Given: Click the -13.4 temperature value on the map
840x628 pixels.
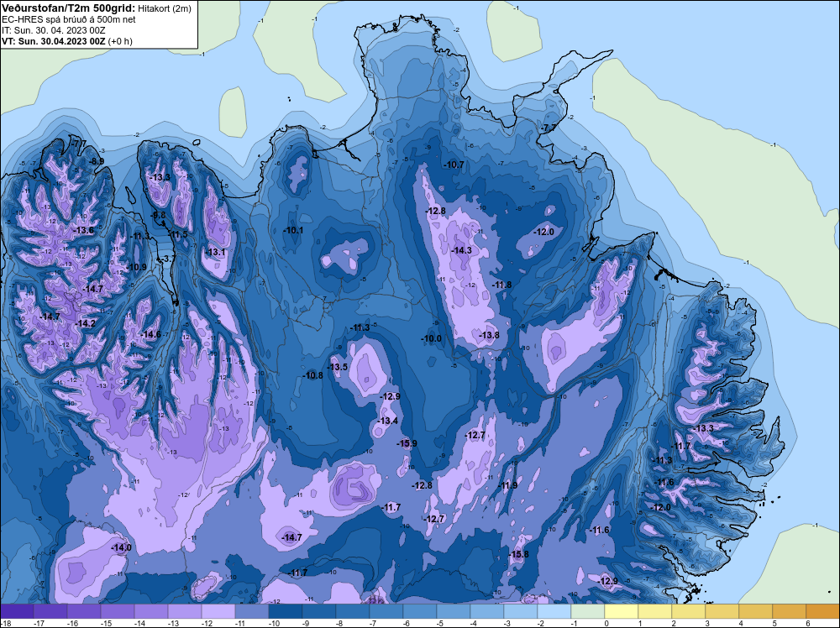Looking at the screenshot, I should point(388,421).
